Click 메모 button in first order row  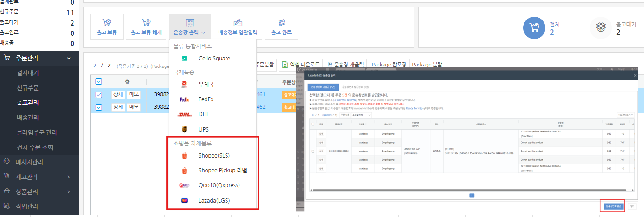(x=134, y=94)
